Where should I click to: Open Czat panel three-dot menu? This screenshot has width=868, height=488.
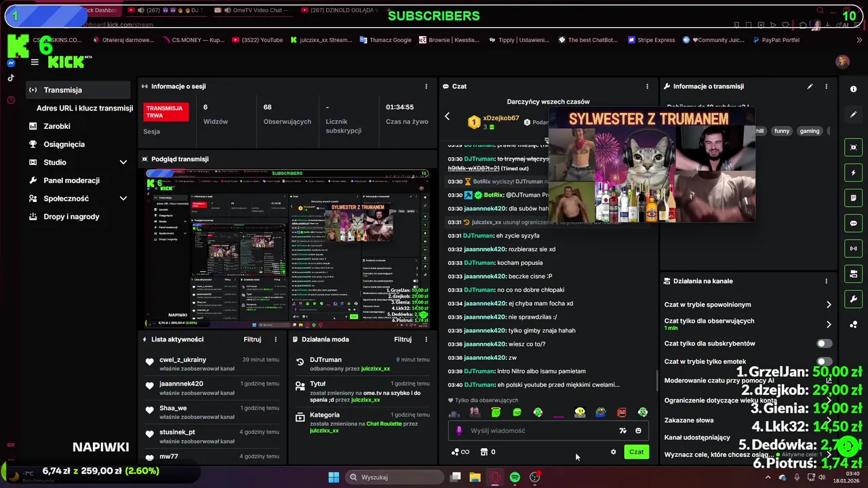(x=647, y=87)
